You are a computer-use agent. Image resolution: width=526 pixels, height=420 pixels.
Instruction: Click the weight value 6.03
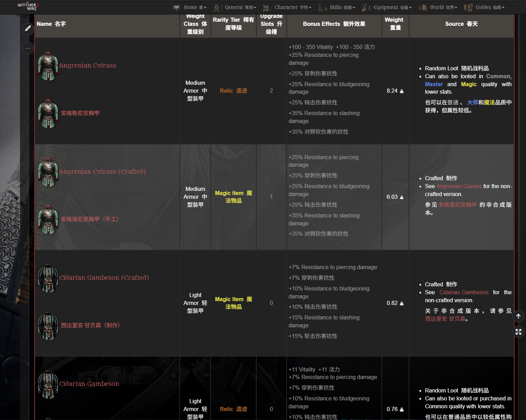[x=392, y=197]
